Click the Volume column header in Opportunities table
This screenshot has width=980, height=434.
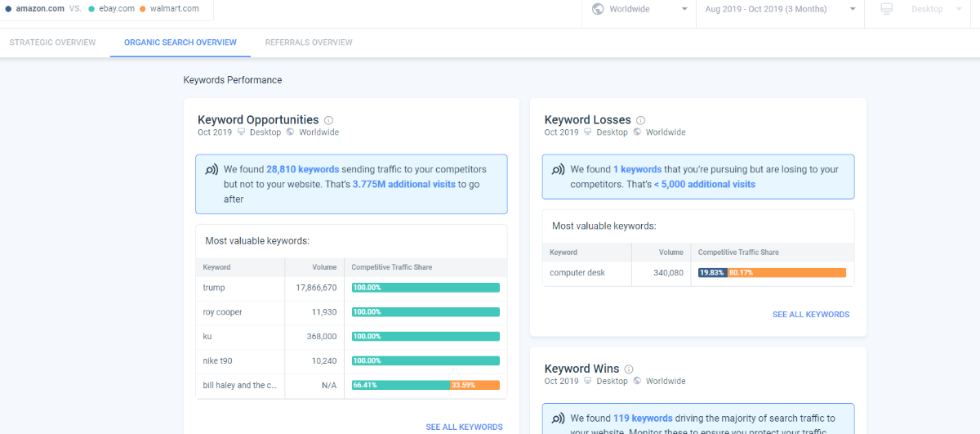324,267
